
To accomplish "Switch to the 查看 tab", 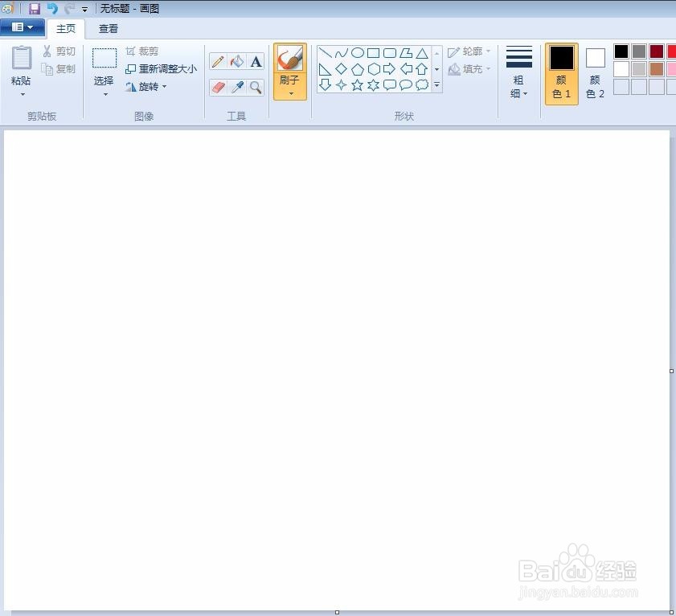I will (108, 28).
